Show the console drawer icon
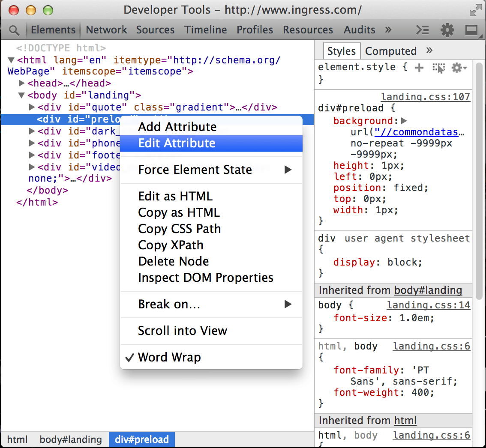 click(423, 30)
